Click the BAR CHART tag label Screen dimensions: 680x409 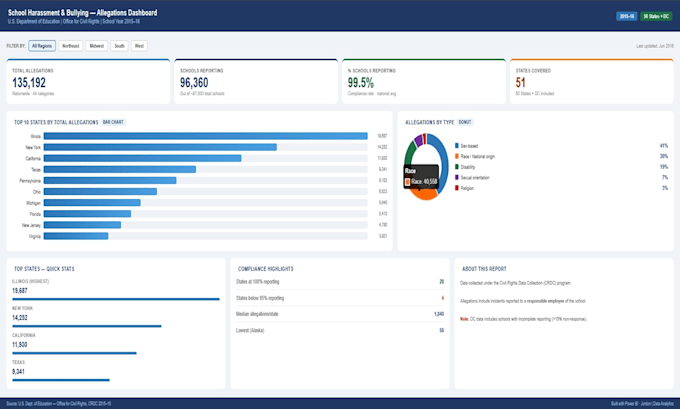point(113,122)
